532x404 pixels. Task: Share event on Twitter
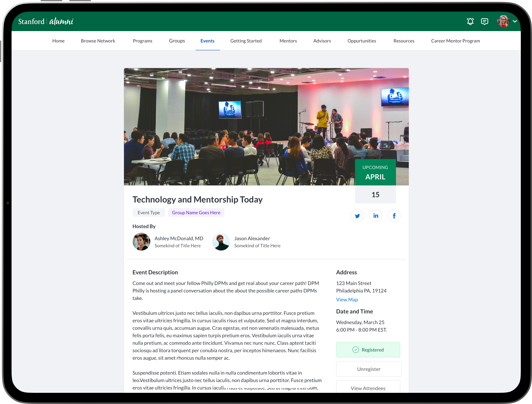point(357,216)
